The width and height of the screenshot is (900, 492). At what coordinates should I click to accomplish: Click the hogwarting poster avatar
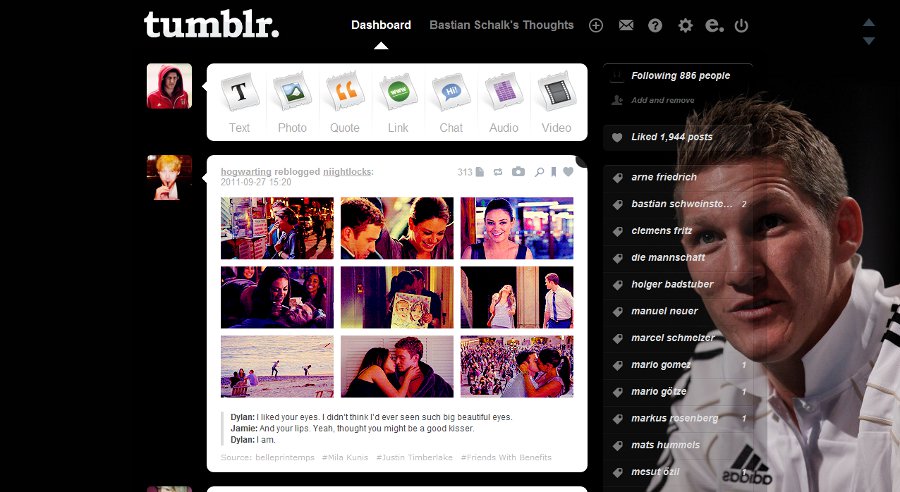pos(169,177)
